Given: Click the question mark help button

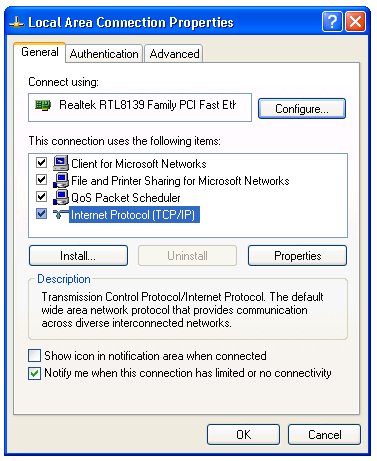Looking at the screenshot, I should (332, 22).
